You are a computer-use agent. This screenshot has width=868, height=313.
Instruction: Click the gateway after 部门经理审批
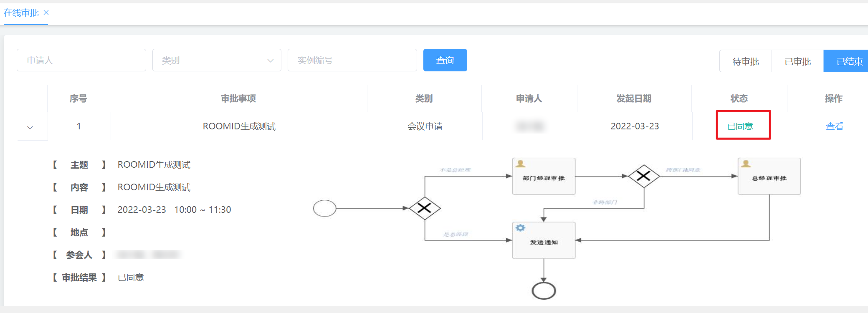click(x=644, y=176)
